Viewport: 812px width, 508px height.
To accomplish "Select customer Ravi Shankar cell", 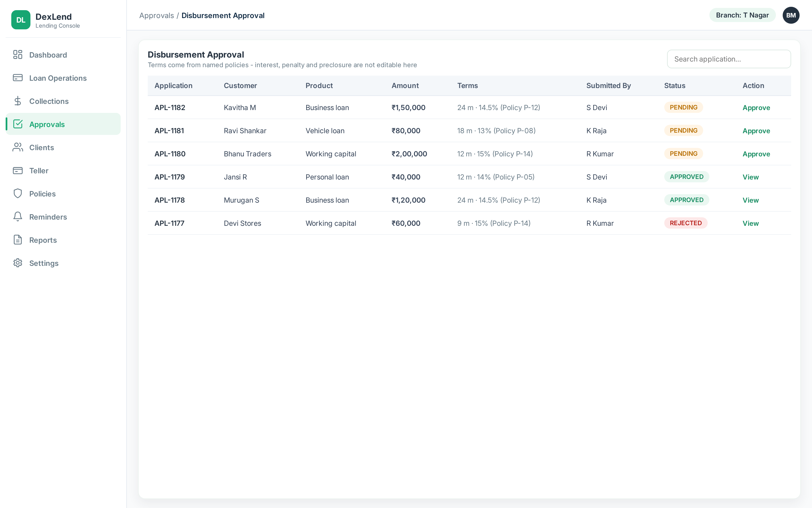I will 245,131.
